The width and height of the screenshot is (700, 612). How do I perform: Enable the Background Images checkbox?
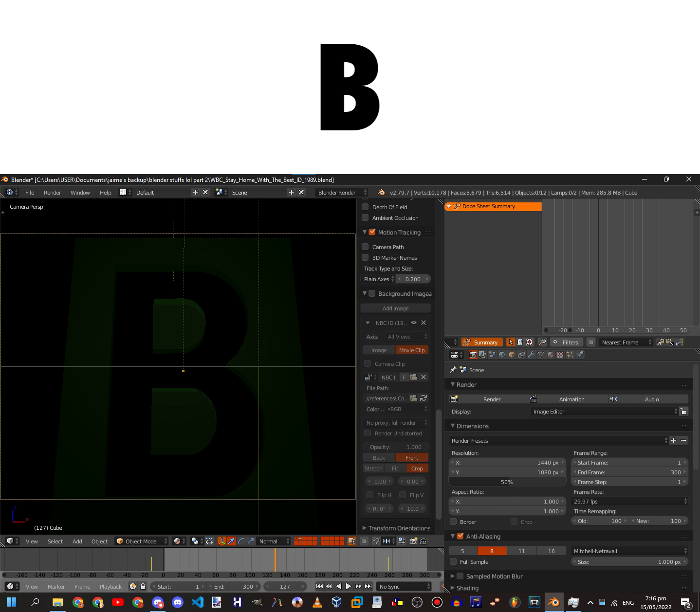point(372,293)
